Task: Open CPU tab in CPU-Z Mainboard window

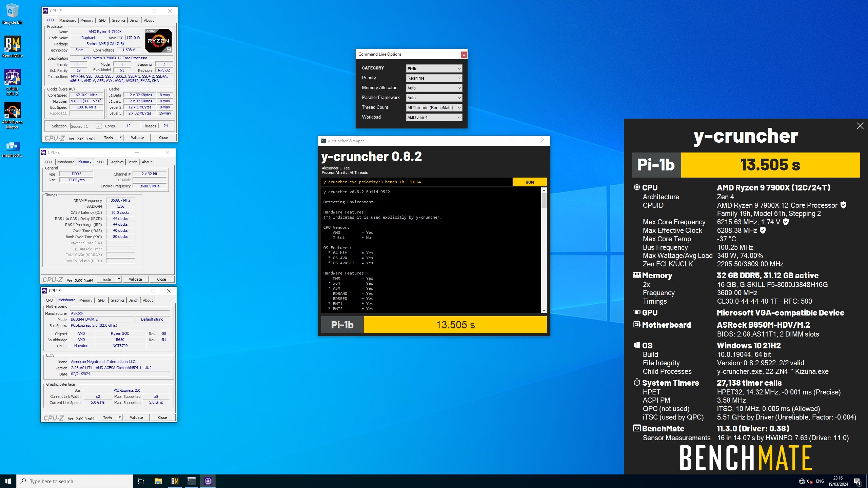Action: [49, 300]
